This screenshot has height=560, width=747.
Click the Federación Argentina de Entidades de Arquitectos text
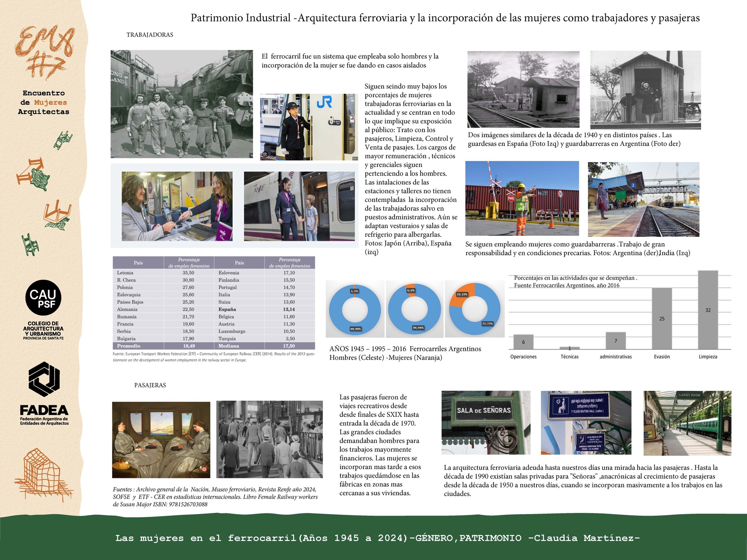(44, 421)
